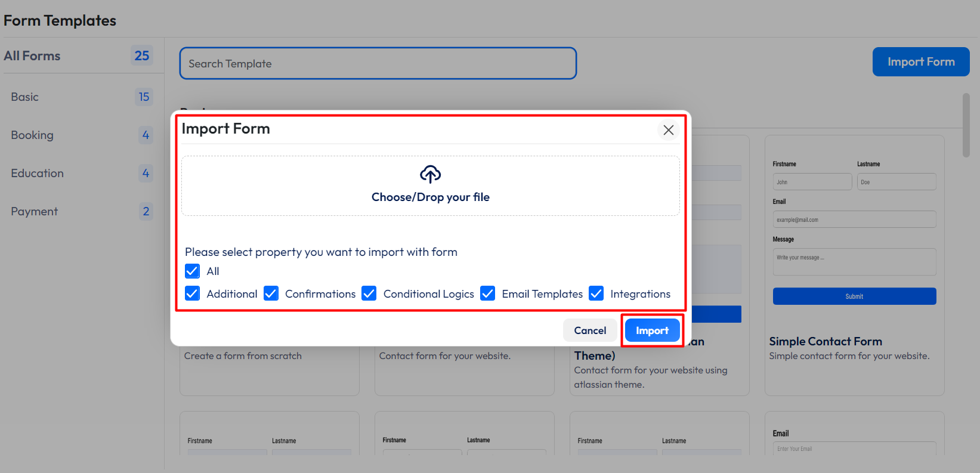The image size is (980, 473).
Task: Disable the Confirmations checkbox
Action: coord(271,293)
